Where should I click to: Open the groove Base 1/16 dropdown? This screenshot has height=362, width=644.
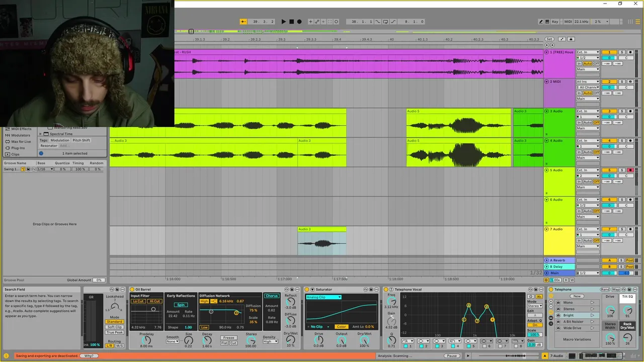click(x=45, y=169)
